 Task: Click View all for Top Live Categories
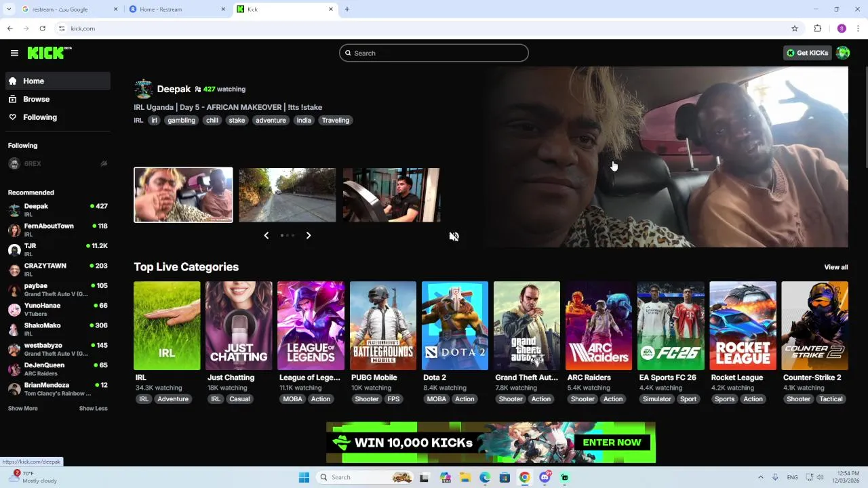[835, 267]
